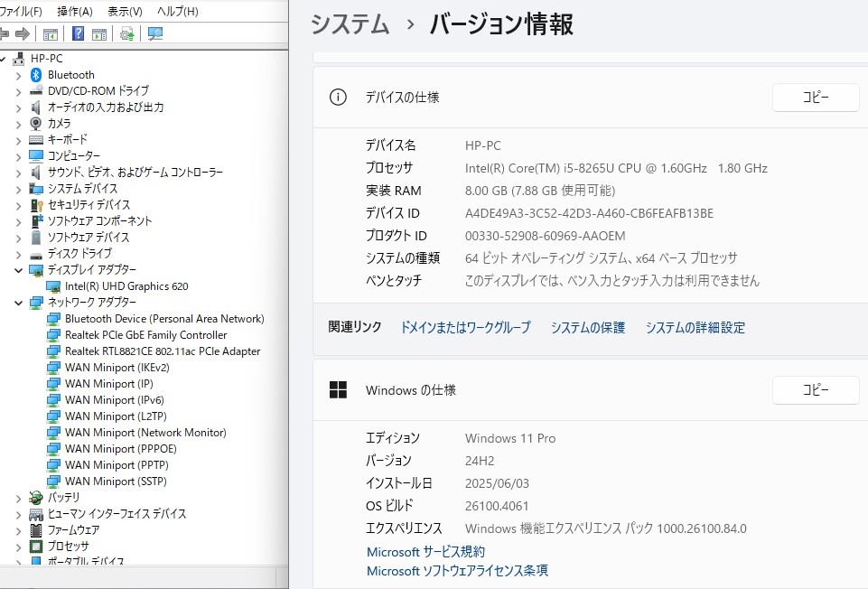This screenshot has height=589, width=868.
Task: Select the Bluetooth device category icon
Action: (x=36, y=75)
